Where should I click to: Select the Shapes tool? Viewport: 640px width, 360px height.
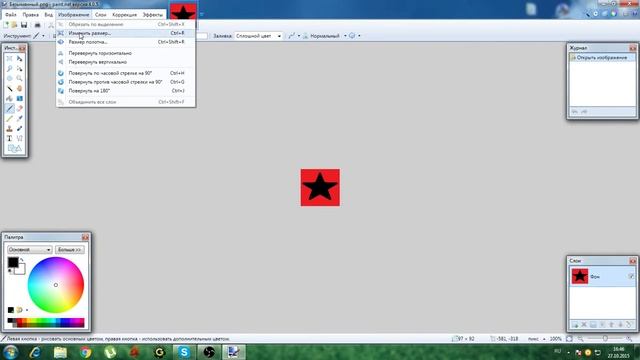14,149
